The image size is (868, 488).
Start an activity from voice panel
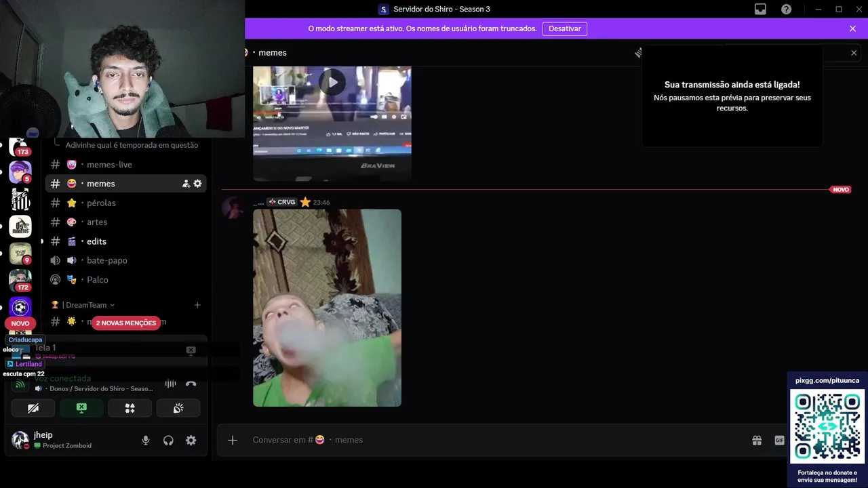tap(130, 408)
